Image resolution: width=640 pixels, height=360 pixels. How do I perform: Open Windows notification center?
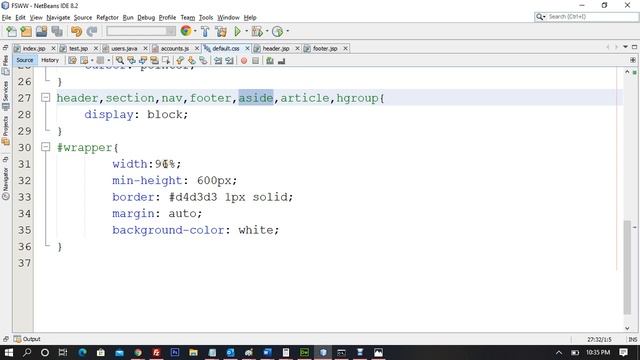click(x=623, y=352)
